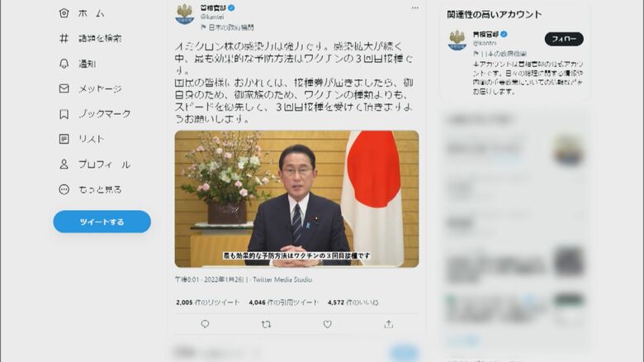644x362 pixels.
Task: Select the Bookmarks sidebar menu label
Action: pos(105,114)
